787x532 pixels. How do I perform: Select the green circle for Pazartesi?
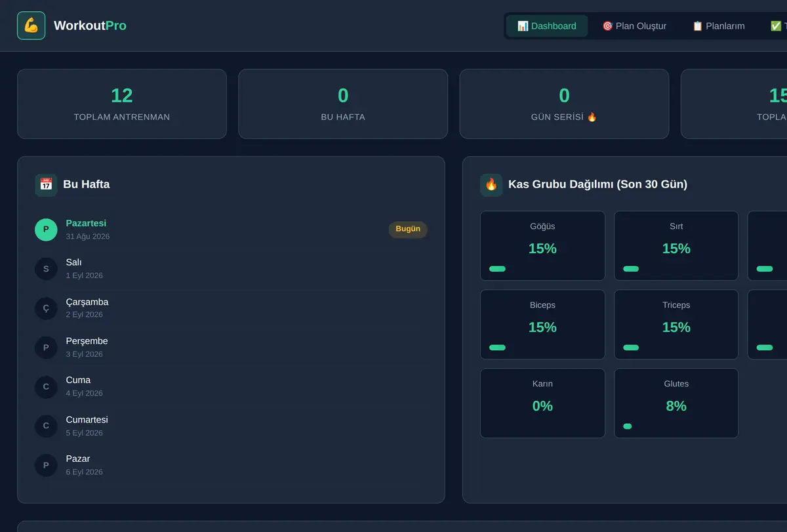46,230
